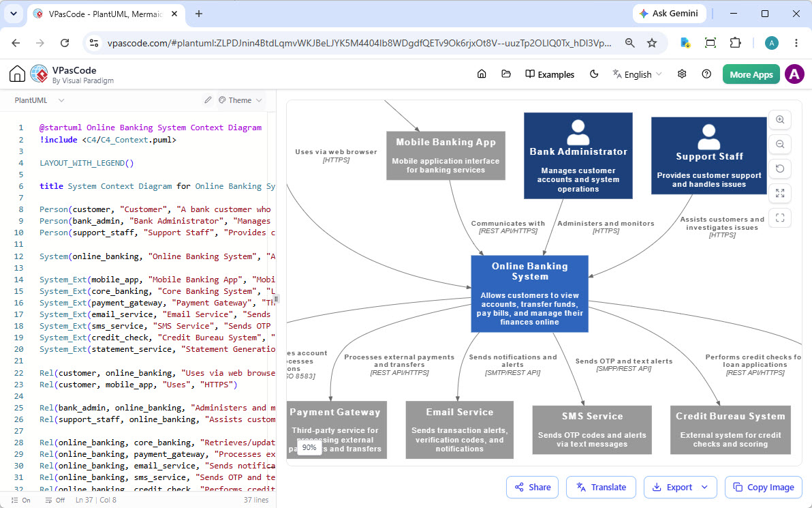Viewport: 812px width, 508px height.
Task: Open a new browser tab
Action: (199, 14)
